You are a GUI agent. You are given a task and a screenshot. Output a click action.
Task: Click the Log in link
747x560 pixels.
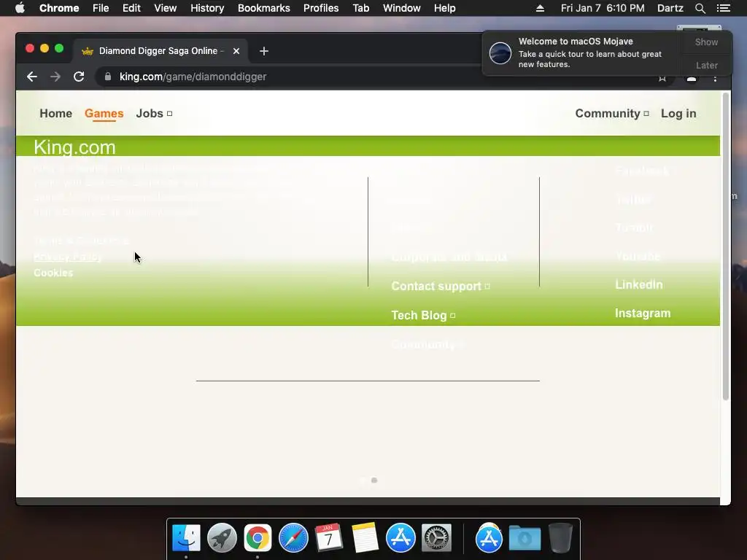(678, 113)
